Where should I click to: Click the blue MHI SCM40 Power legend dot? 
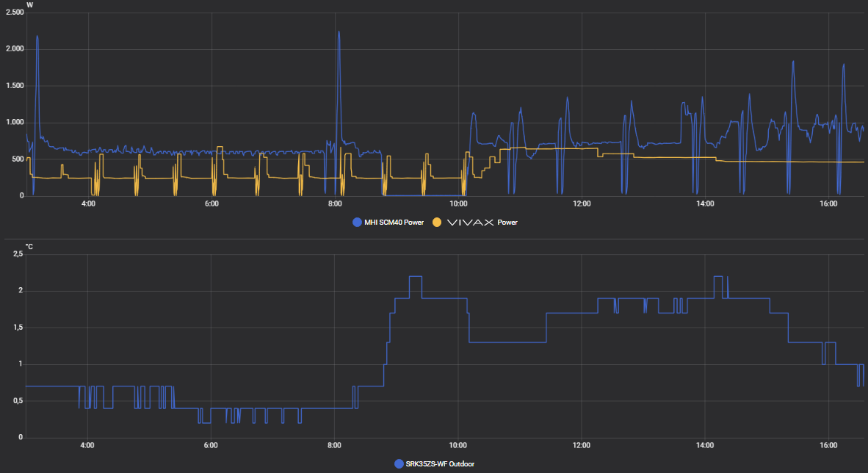(358, 222)
